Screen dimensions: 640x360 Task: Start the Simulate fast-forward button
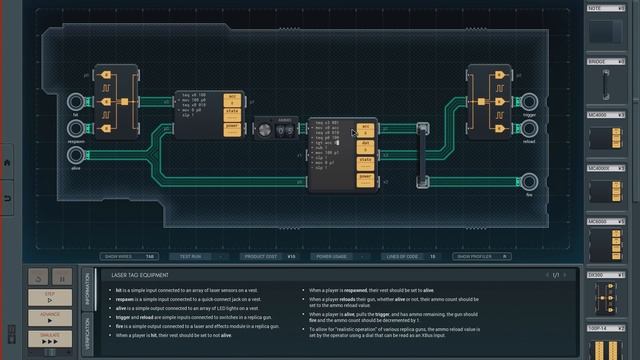click(50, 338)
